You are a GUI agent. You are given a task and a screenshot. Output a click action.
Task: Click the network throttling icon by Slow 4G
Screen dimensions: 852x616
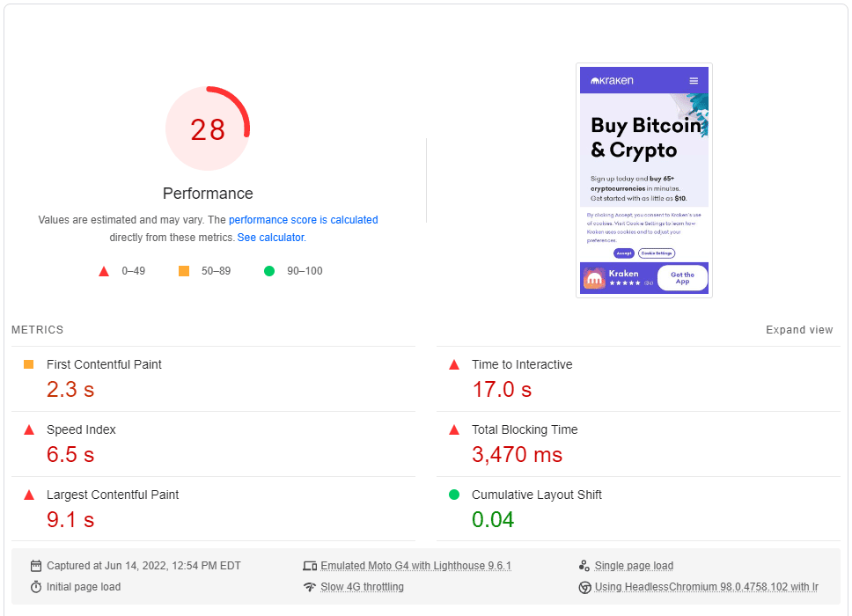[x=310, y=586]
